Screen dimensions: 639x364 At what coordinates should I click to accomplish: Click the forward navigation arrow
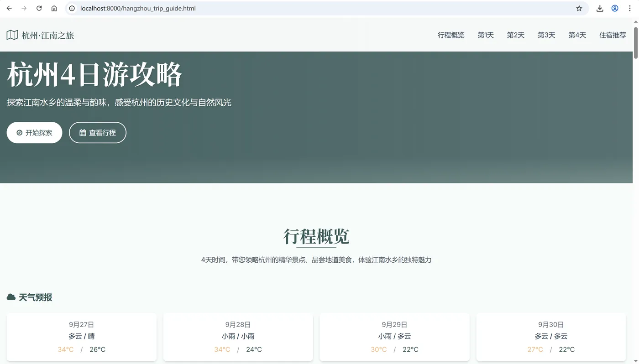click(x=24, y=8)
